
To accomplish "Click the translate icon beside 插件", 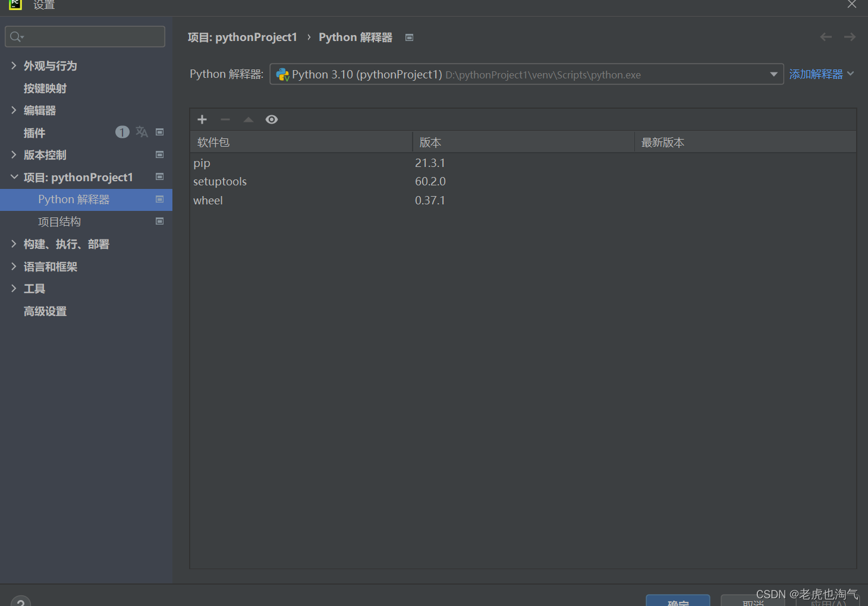I will point(141,132).
